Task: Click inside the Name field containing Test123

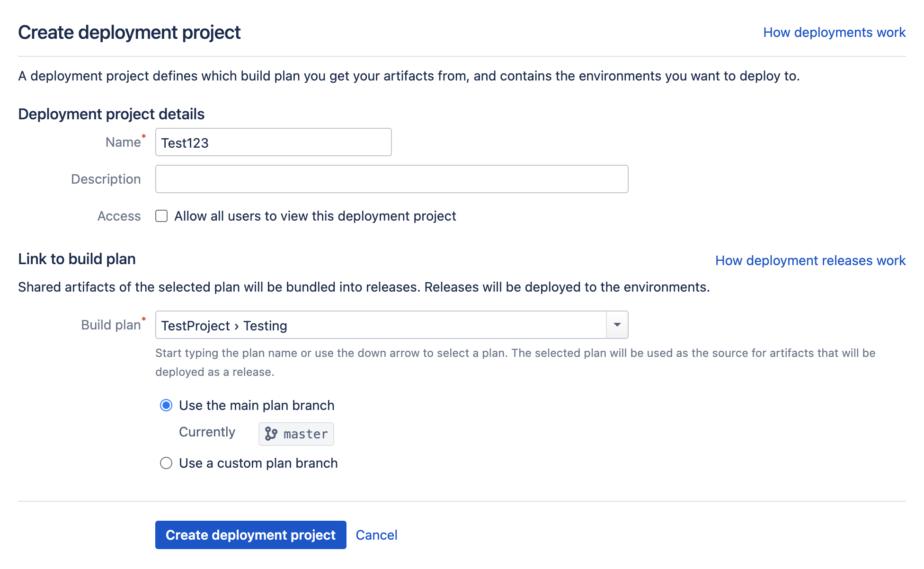Action: [x=273, y=142]
